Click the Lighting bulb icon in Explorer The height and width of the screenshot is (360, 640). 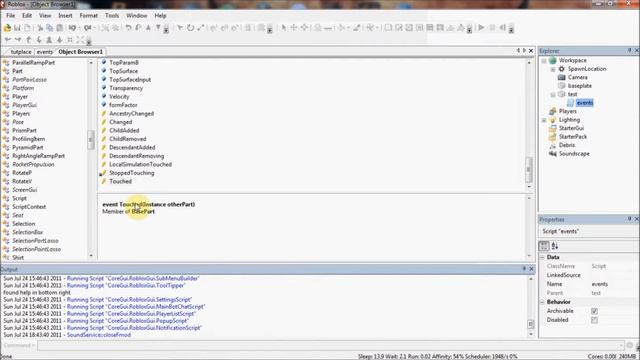[553, 120]
